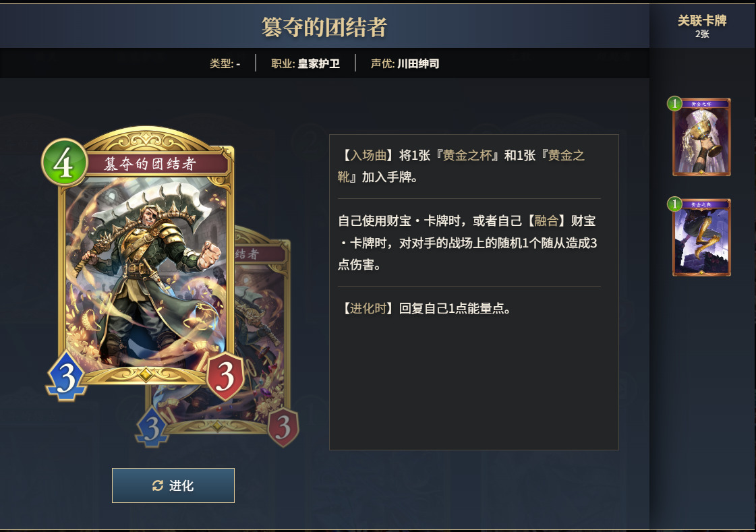Click the green cost 4 gem
This screenshot has height=532, width=756.
click(x=64, y=162)
